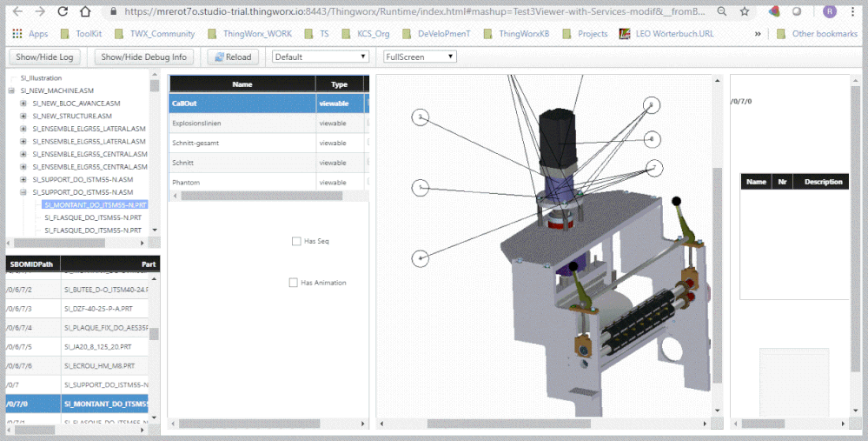The image size is (868, 441).
Task: Reload the browser page
Action: 63,11
